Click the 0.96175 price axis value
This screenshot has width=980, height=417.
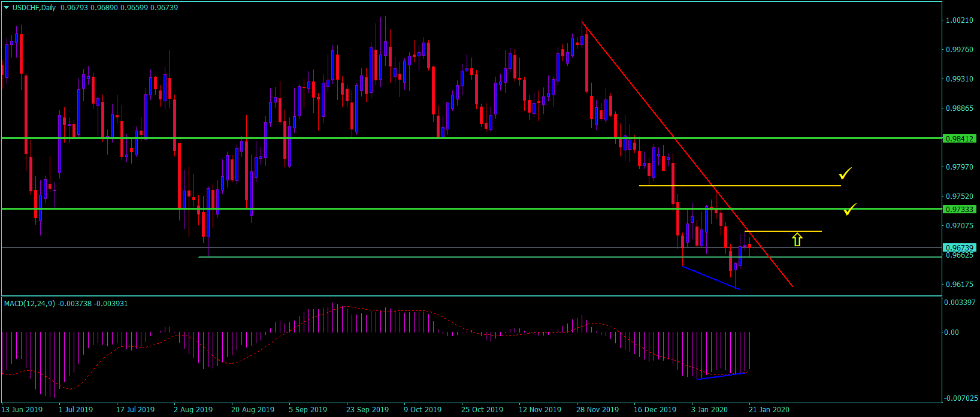coord(959,285)
